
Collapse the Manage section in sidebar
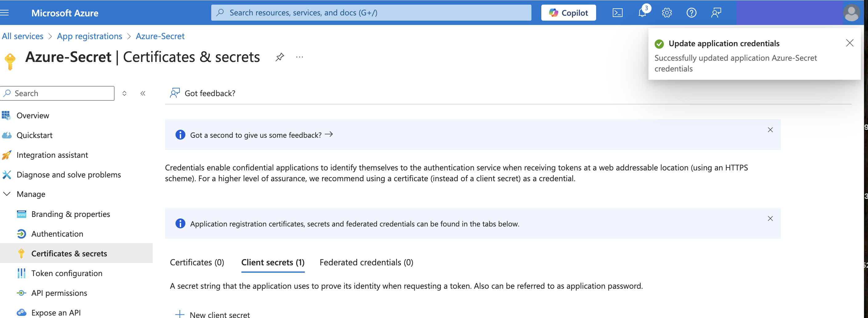[7, 194]
